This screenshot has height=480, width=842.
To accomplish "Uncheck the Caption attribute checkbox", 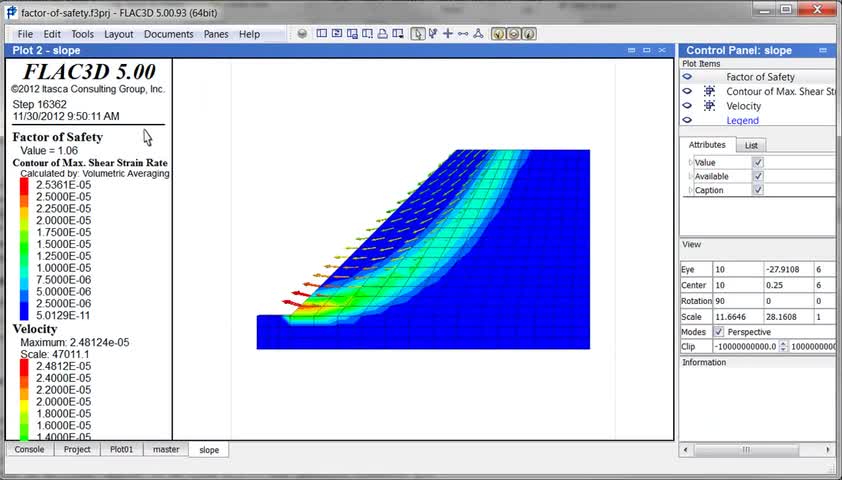I will click(758, 190).
